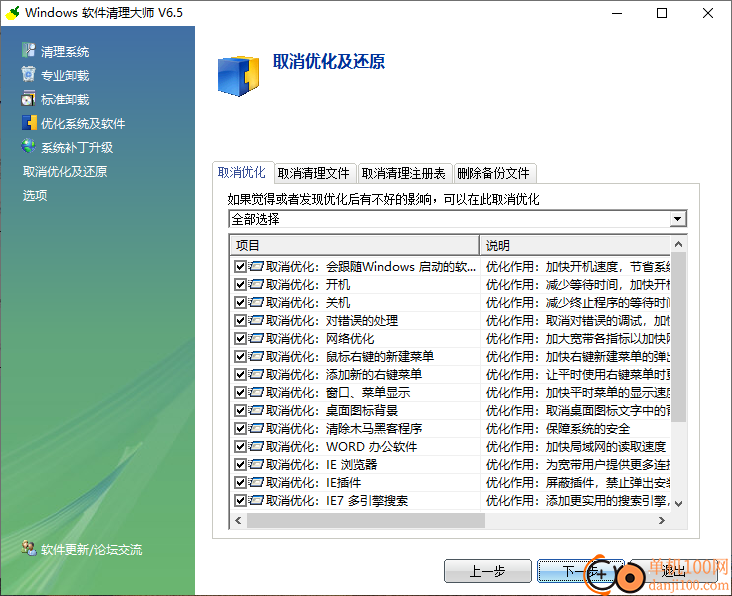This screenshot has height=596, width=732.
Task: Click the 下一步 button
Action: point(581,571)
